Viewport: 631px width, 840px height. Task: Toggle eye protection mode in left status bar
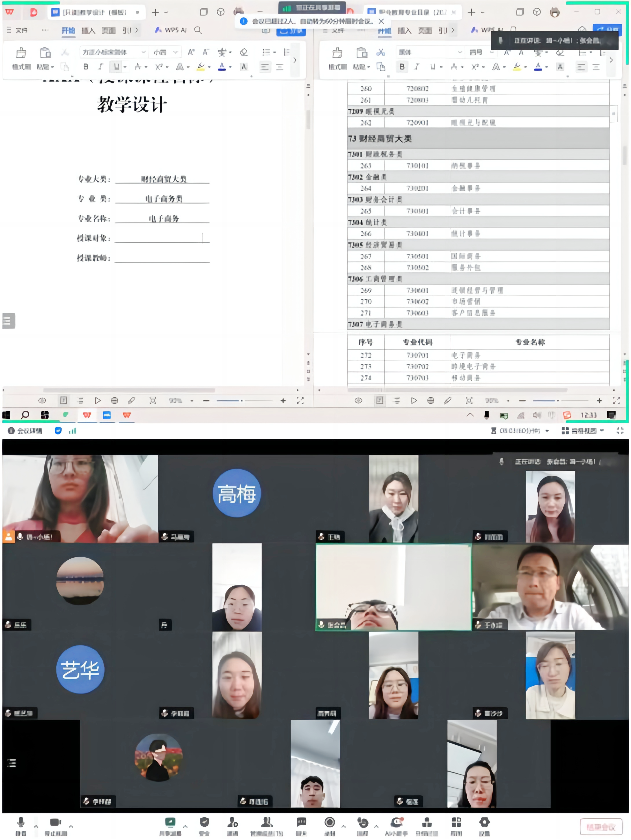coord(42,401)
